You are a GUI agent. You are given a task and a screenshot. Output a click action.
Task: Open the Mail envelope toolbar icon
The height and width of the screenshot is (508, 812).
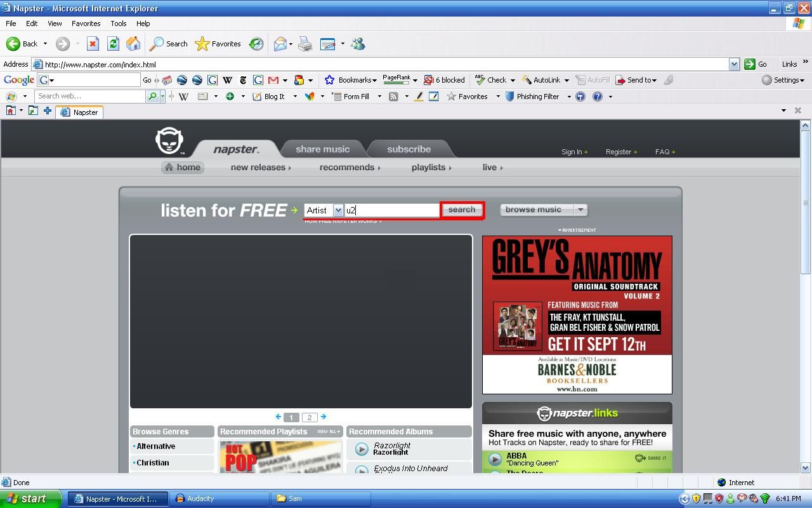click(x=280, y=44)
